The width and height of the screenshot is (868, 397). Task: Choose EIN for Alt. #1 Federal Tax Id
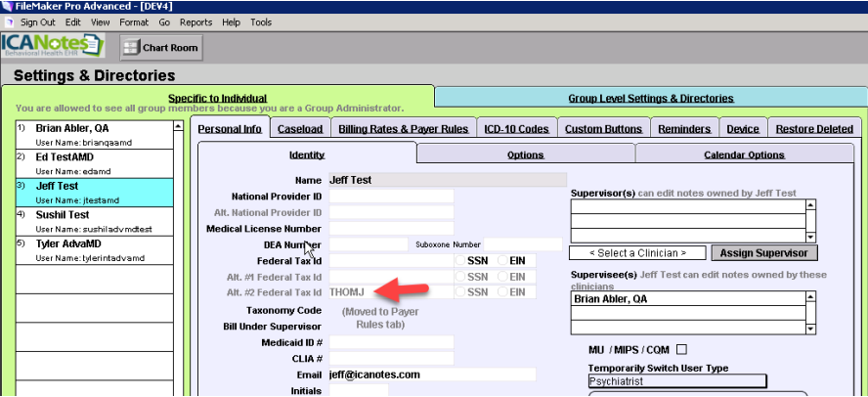(x=503, y=277)
